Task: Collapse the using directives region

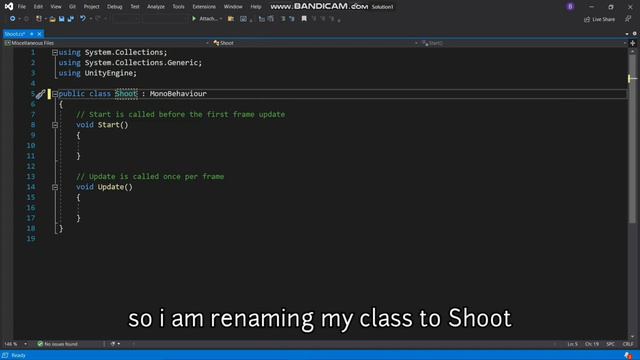Action: tap(55, 52)
